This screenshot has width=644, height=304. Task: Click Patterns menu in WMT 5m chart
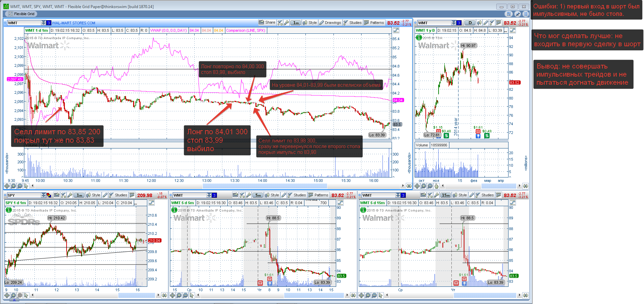(318, 195)
